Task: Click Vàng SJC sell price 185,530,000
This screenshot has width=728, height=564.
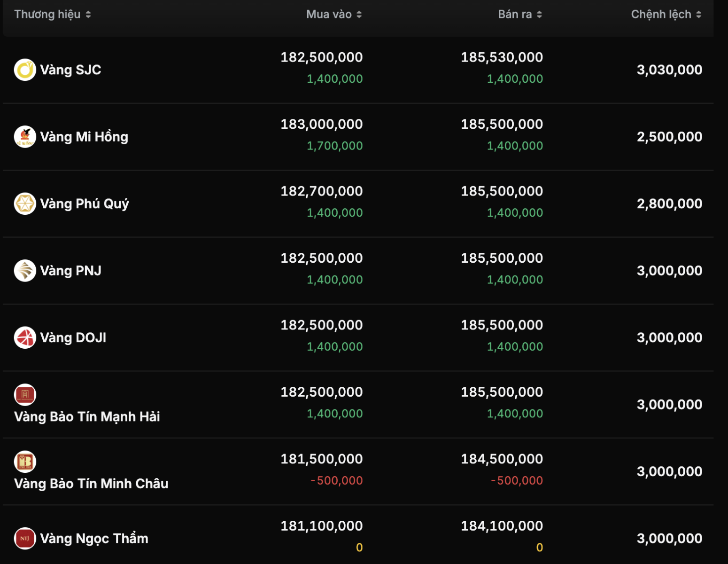Action: coord(502,57)
